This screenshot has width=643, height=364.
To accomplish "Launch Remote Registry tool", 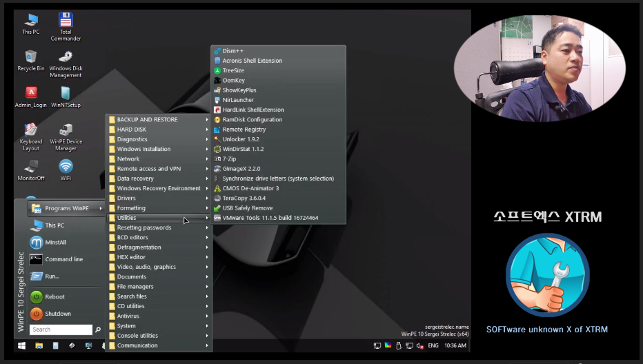I will click(278, 130).
